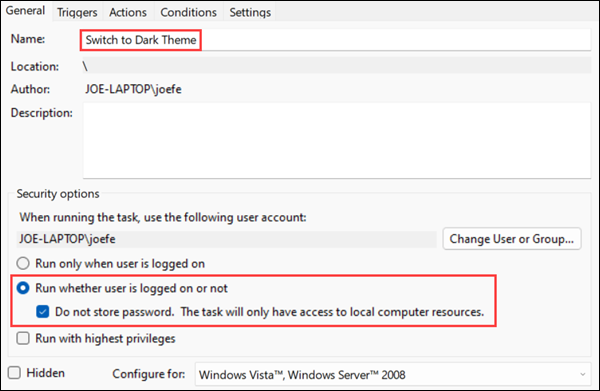Click the Author value JOE-LAPTOP\joefe

(133, 89)
